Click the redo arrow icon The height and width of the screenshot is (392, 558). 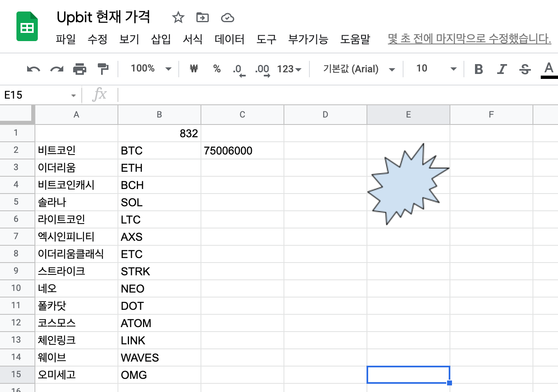[x=57, y=69]
